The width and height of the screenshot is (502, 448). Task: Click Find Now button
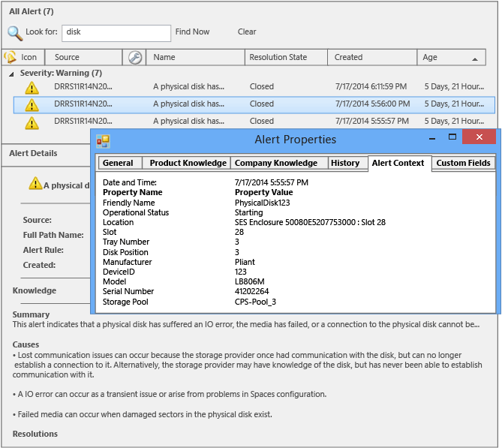pos(192,32)
